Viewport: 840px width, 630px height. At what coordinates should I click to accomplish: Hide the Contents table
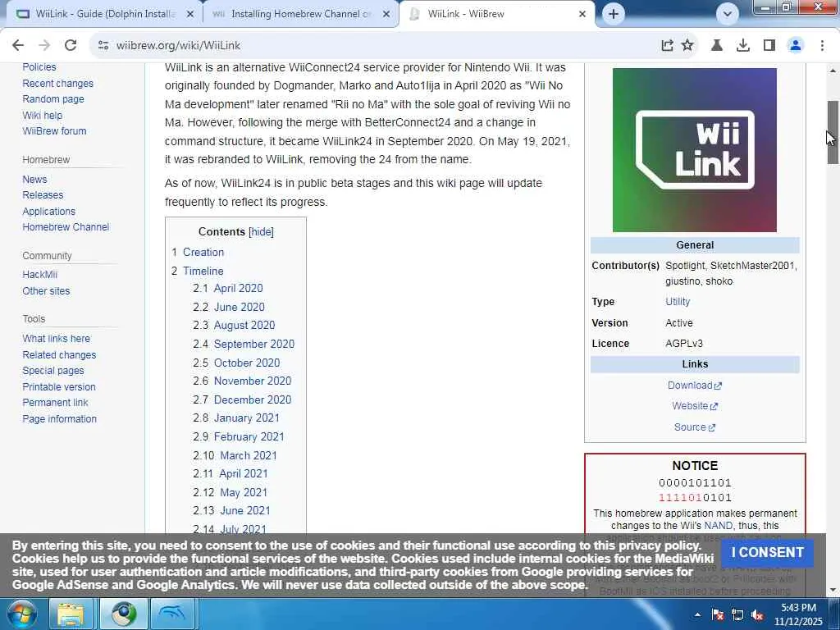click(262, 232)
